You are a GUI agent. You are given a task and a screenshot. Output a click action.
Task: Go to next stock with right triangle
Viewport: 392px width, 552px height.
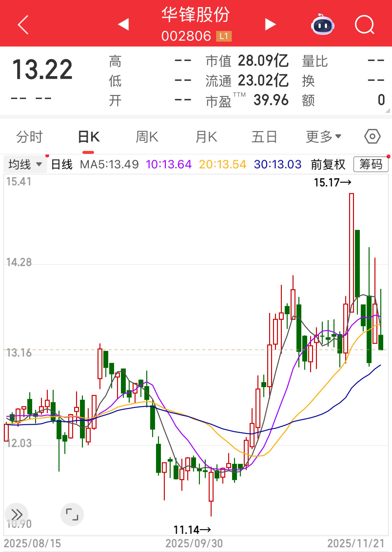point(270,24)
